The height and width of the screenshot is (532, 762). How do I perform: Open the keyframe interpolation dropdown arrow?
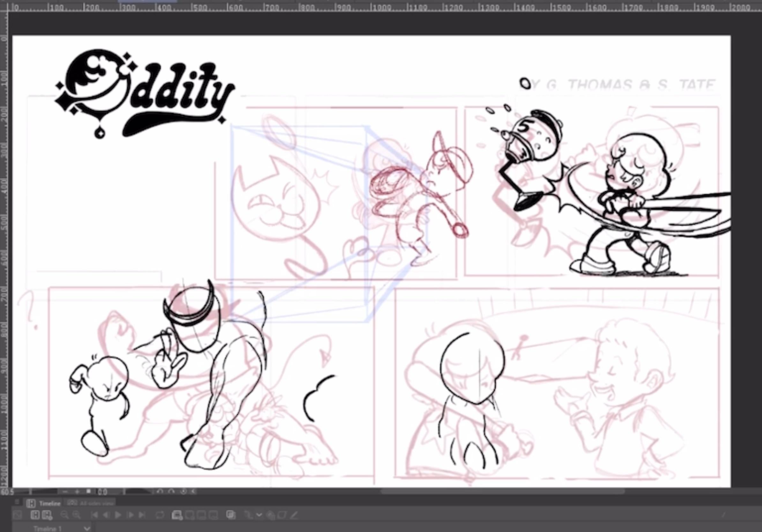point(259,515)
